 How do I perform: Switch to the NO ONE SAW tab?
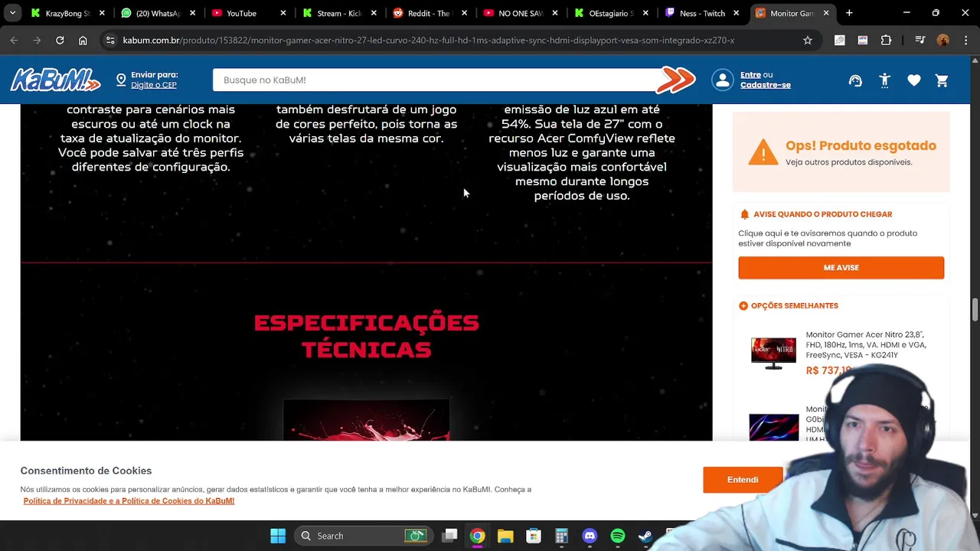coord(520,13)
